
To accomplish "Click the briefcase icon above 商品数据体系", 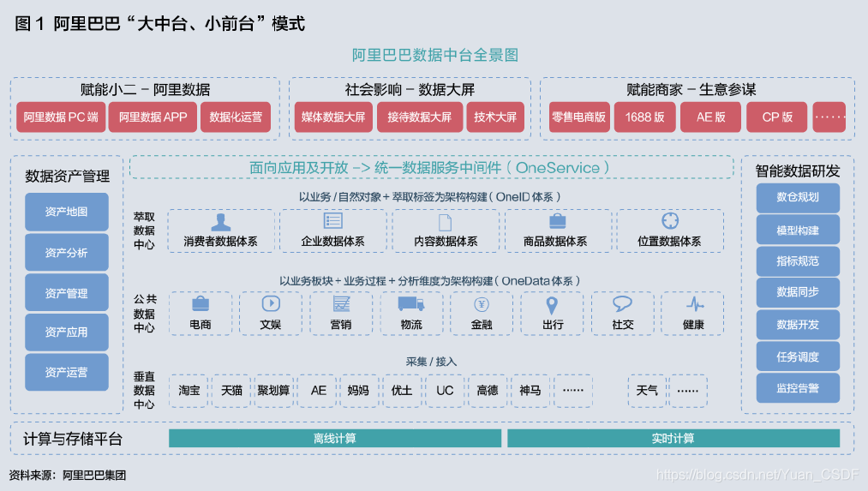I will pyautogui.click(x=558, y=221).
